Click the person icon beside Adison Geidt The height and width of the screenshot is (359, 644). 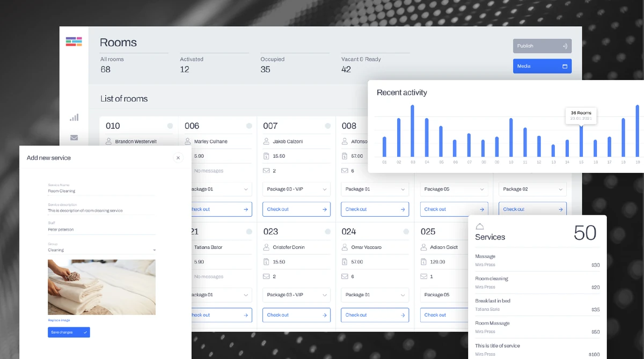pos(424,247)
